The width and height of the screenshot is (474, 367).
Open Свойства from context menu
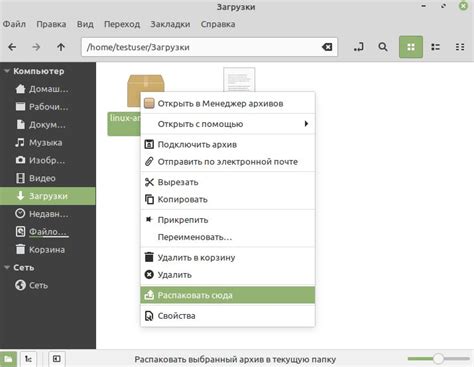click(x=228, y=316)
